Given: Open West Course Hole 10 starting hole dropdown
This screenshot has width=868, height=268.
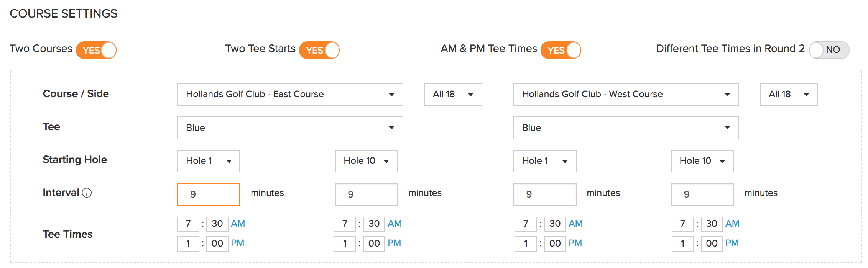Looking at the screenshot, I should click(x=702, y=161).
